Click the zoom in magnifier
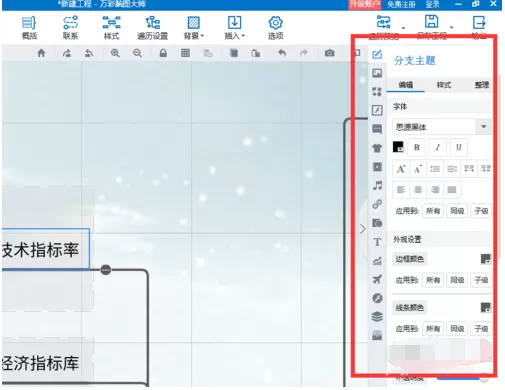The height and width of the screenshot is (390, 505). pyautogui.click(x=115, y=53)
